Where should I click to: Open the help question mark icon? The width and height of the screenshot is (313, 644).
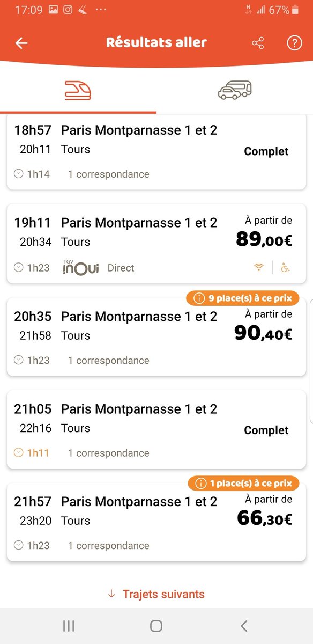(x=294, y=43)
